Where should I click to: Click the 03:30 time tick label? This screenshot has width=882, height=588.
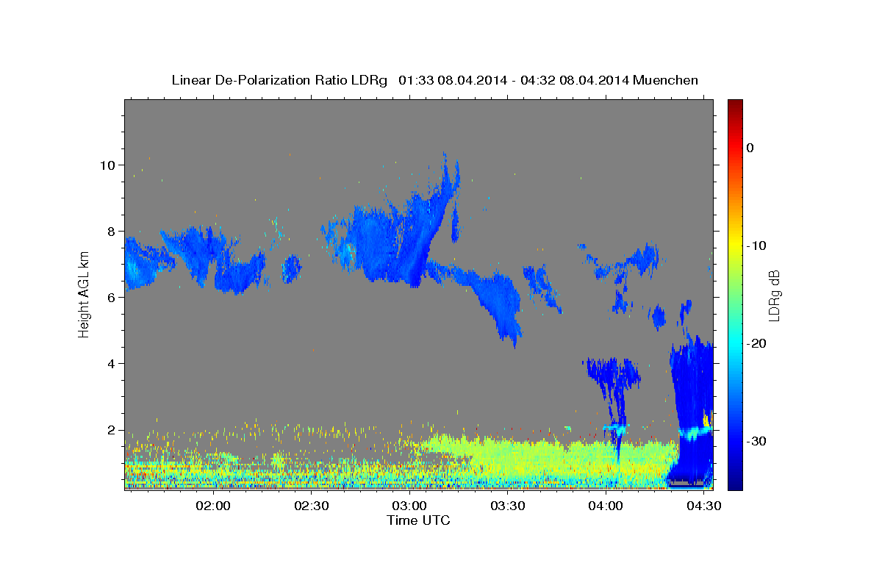507,506
